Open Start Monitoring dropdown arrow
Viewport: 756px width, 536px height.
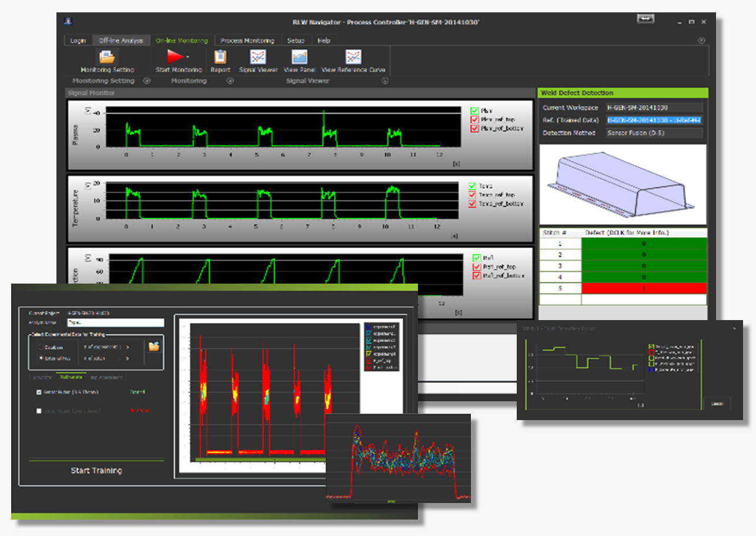click(x=188, y=57)
